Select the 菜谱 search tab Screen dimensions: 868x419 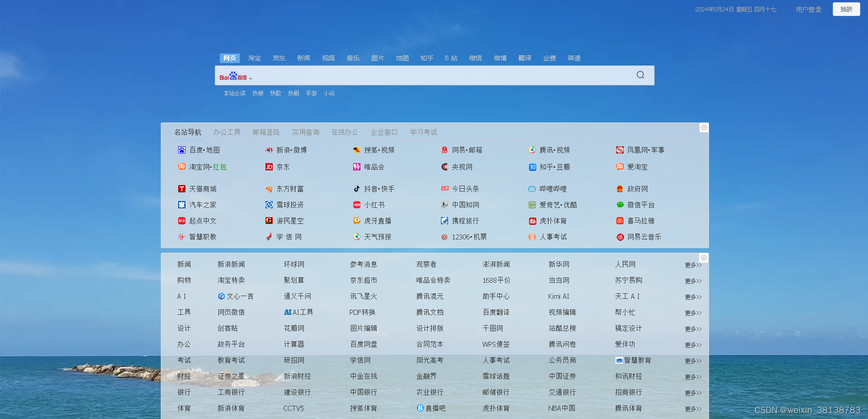pyautogui.click(x=574, y=58)
